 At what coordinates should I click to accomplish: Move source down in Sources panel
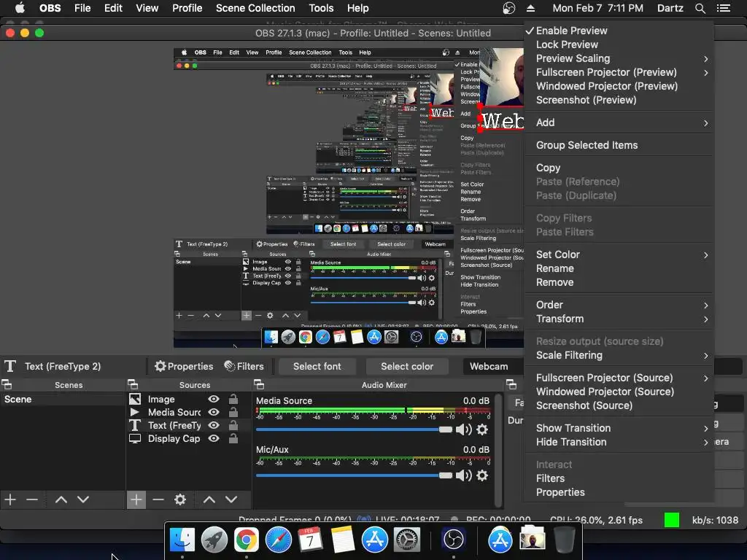coord(231,499)
